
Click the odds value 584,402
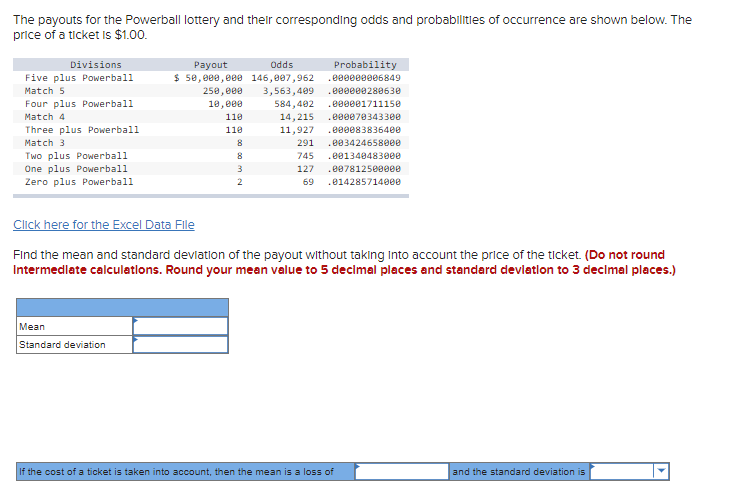tap(294, 103)
